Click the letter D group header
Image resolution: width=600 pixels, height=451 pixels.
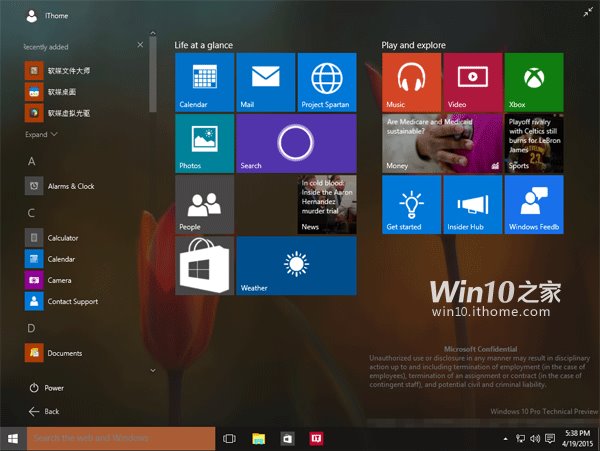[31, 328]
